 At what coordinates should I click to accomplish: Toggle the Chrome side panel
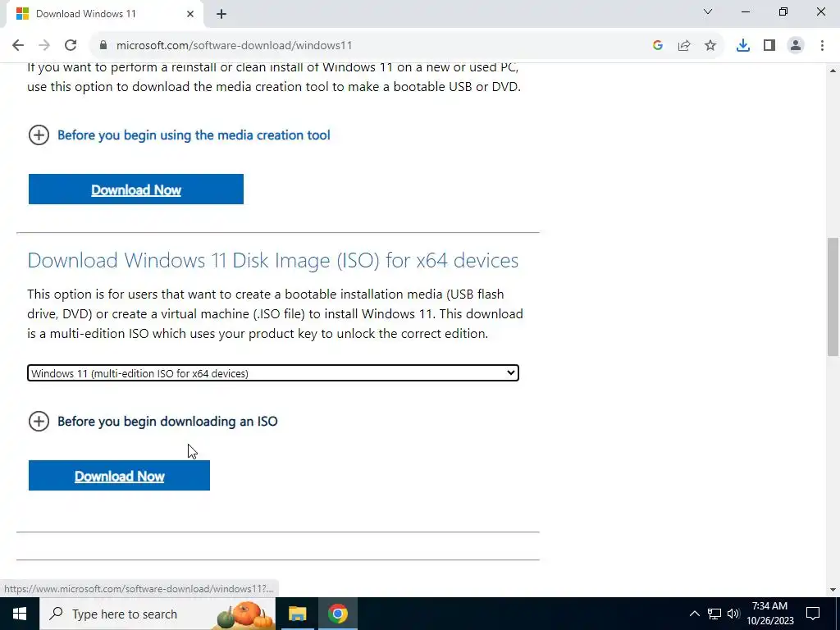coord(769,46)
